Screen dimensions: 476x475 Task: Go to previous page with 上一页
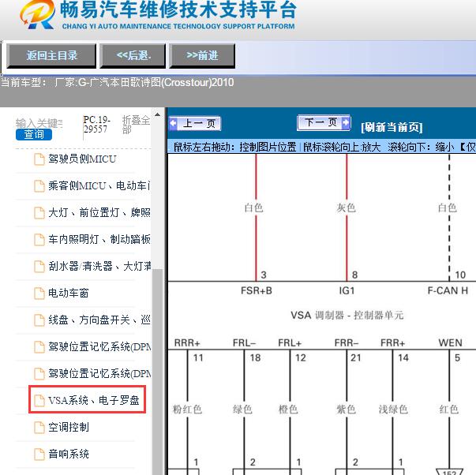click(x=195, y=124)
